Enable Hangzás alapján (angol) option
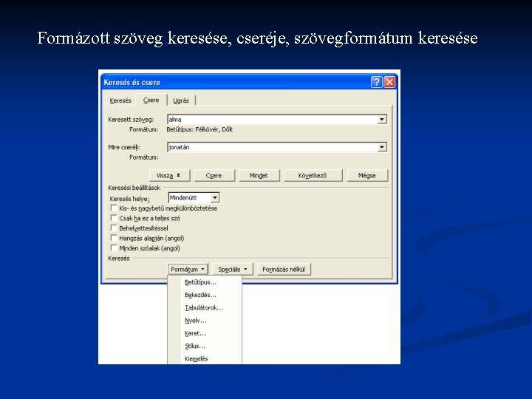This screenshot has height=399, width=532. [114, 238]
